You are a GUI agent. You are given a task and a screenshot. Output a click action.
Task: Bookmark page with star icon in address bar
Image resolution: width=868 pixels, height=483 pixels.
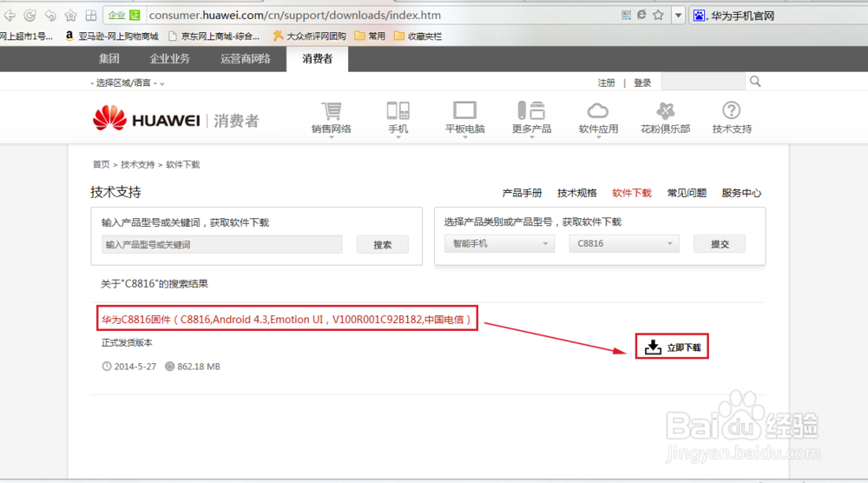click(658, 15)
